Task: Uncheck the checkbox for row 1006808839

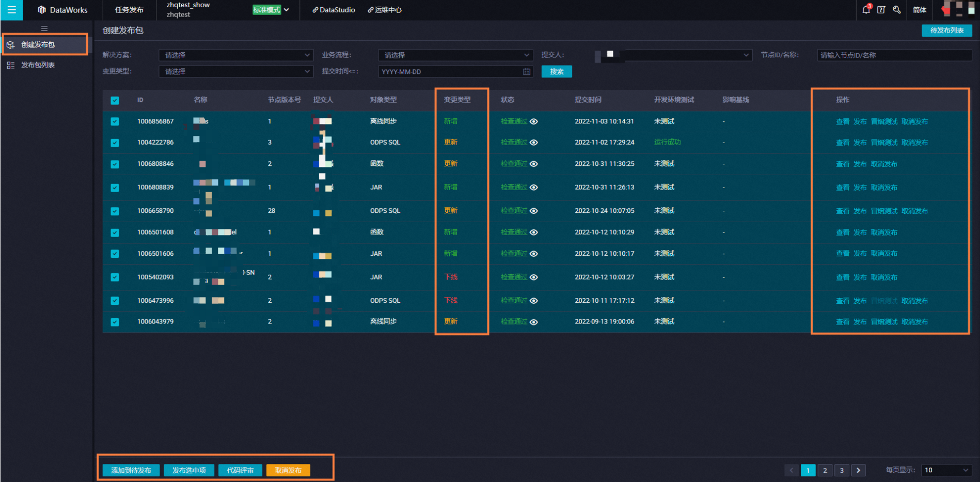Action: pyautogui.click(x=115, y=188)
